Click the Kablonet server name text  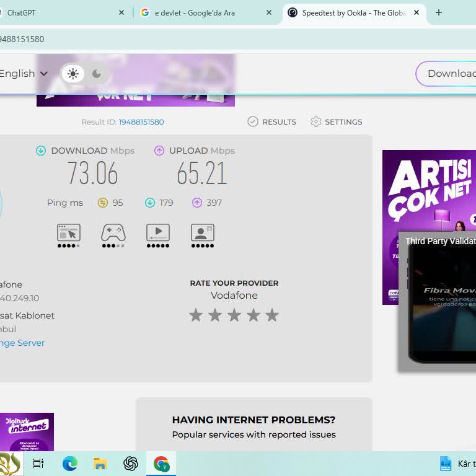pos(27,315)
